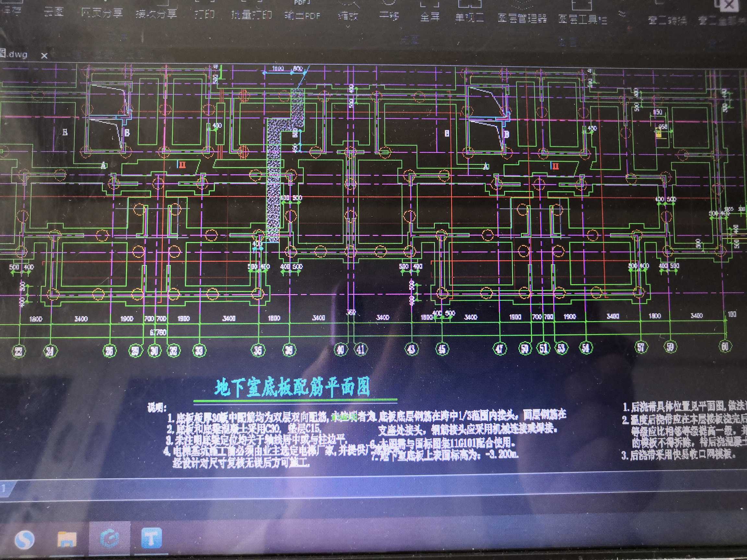Viewport: 747px width, 560px height.
Task: Click axis bubble number 50
Action: [x=525, y=348]
